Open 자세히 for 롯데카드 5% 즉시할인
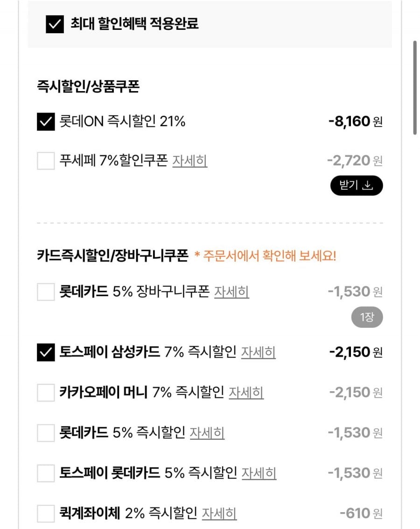Viewport: 420px width, 529px height. [207, 433]
